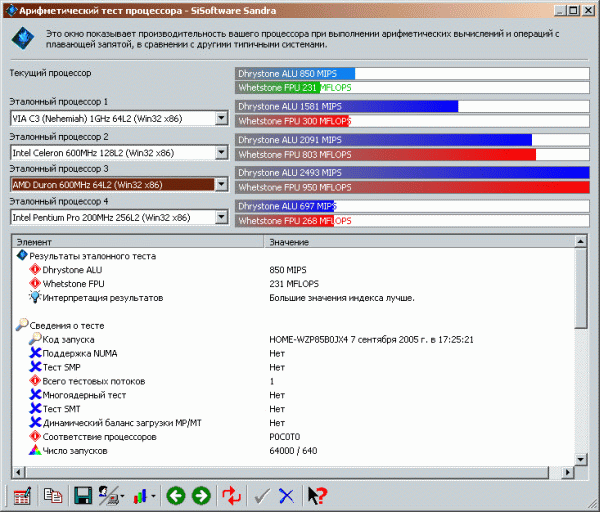Click the colored prism icon by Число запусков

(x=35, y=450)
